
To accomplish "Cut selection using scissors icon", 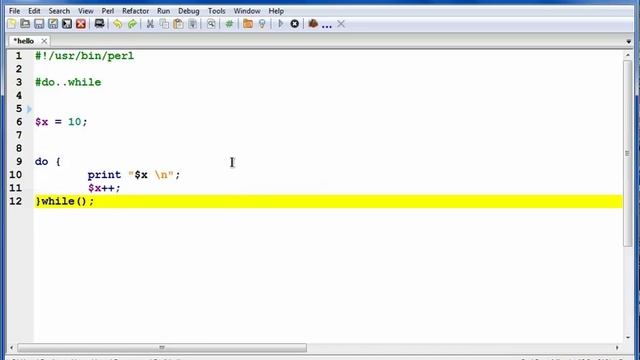I will 150,24.
